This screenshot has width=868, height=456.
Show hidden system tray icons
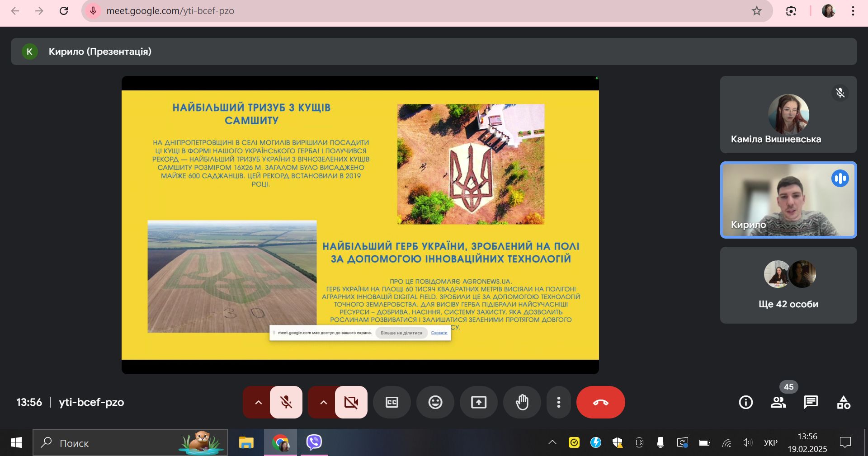(x=552, y=442)
